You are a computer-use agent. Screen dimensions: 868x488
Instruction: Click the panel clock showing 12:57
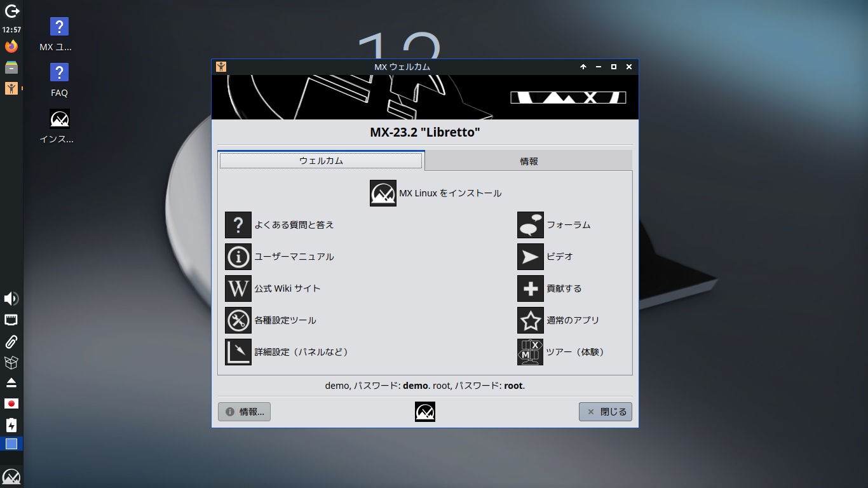11,30
